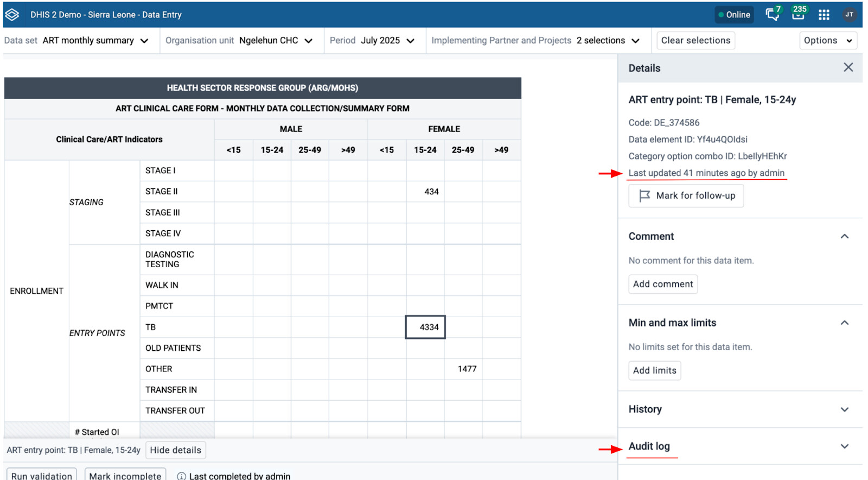Open the interpretations inbox icon showing 235

coord(798,14)
